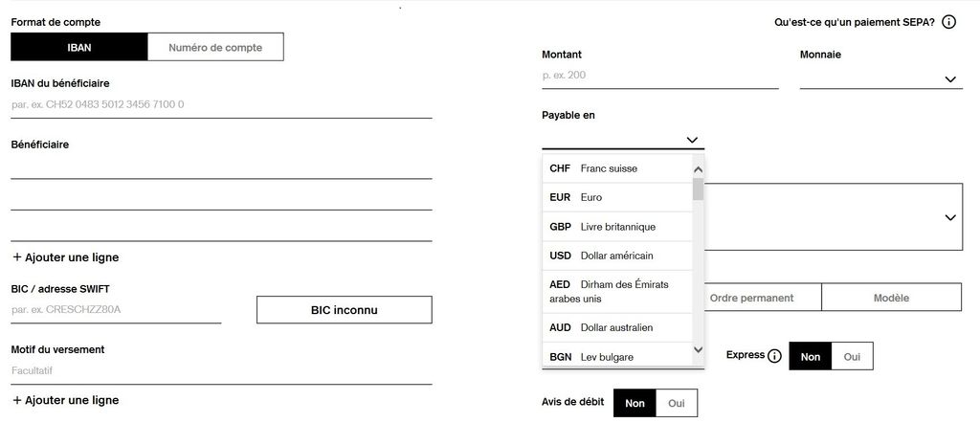Image resolution: width=980 pixels, height=423 pixels.
Task: Click the SEPA payment info icon
Action: pos(948,22)
